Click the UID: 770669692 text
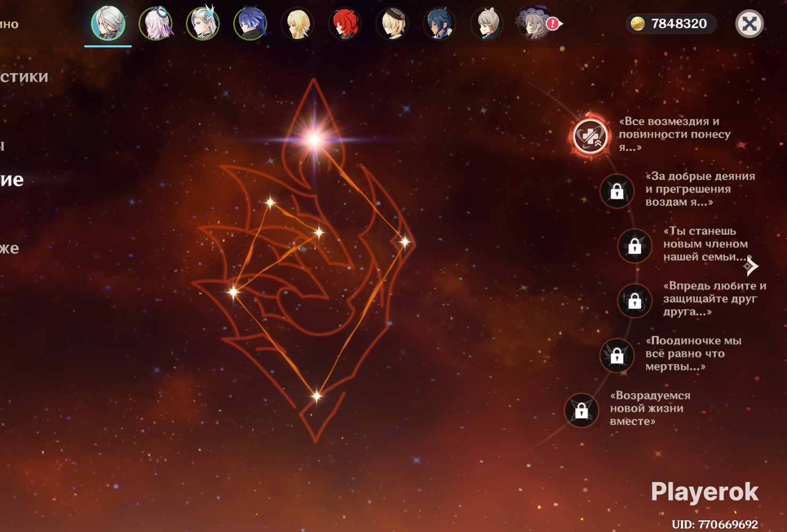787x532 pixels. point(715,525)
